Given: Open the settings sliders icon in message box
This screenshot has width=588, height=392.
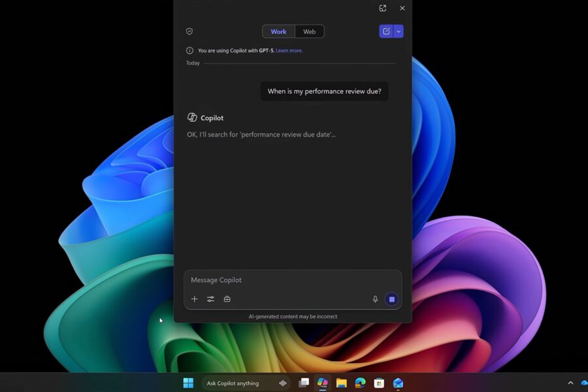Looking at the screenshot, I should click(210, 299).
